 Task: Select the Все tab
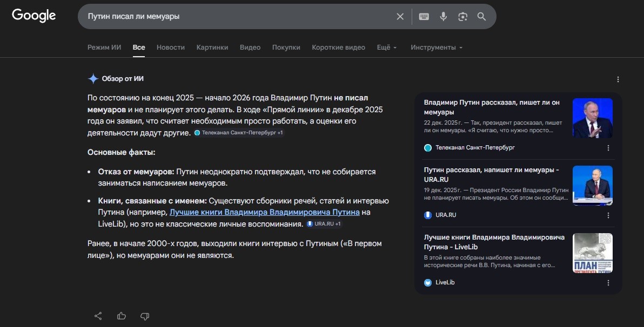[139, 47]
